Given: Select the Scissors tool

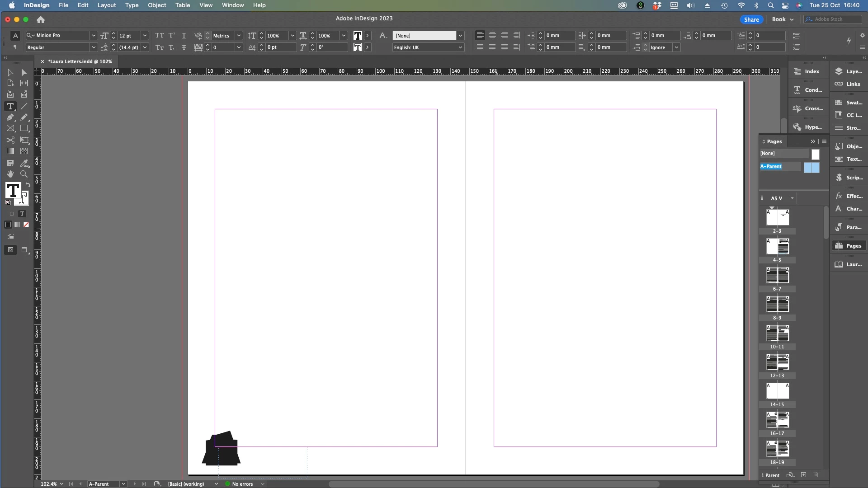Looking at the screenshot, I should click(10, 140).
